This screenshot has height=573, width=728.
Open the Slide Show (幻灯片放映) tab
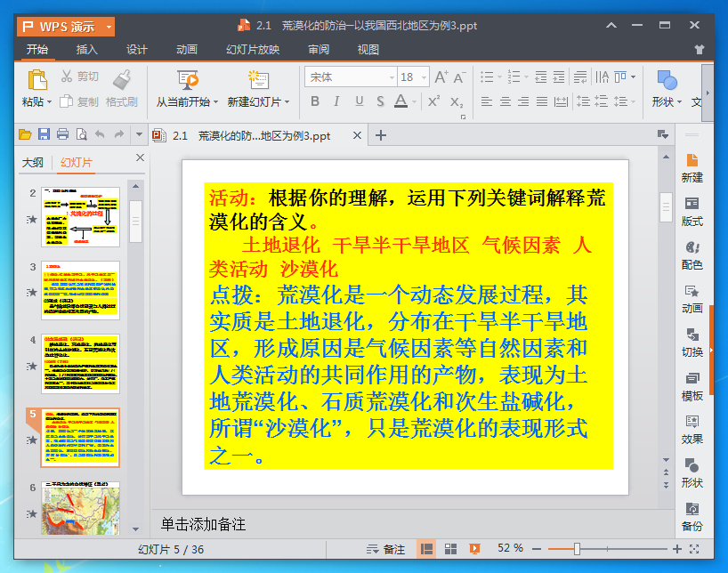click(253, 49)
